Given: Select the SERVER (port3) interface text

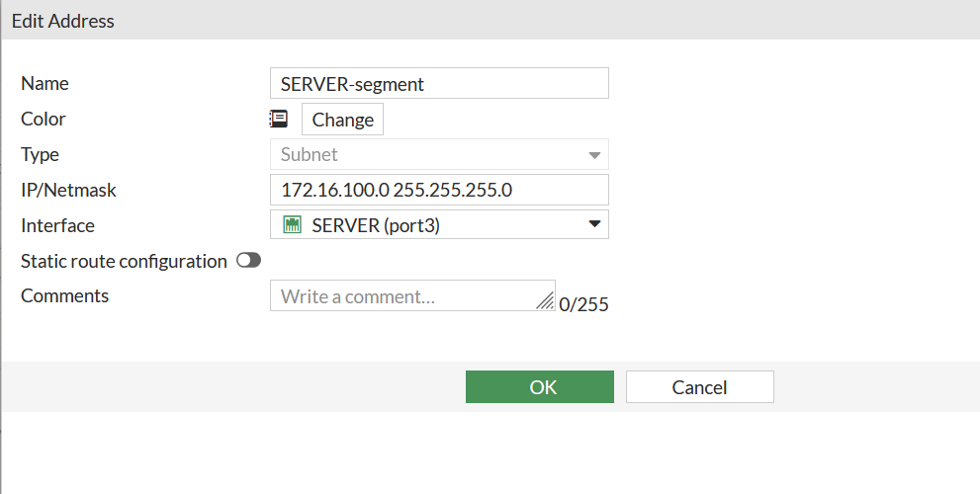Looking at the screenshot, I should pos(376,225).
